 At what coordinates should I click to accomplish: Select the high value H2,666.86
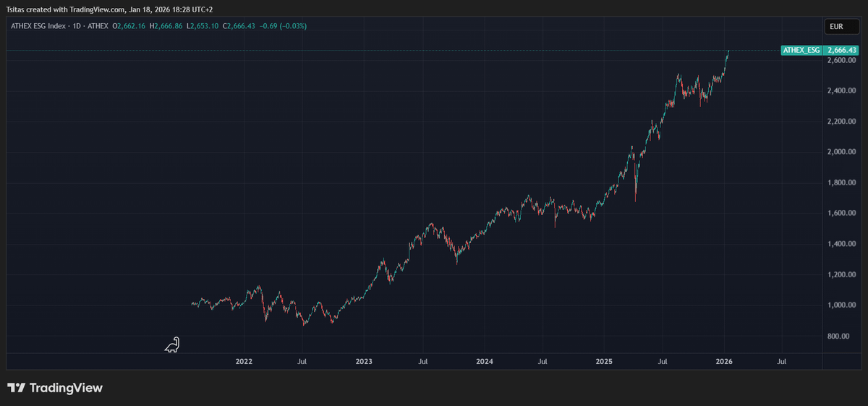tap(168, 26)
